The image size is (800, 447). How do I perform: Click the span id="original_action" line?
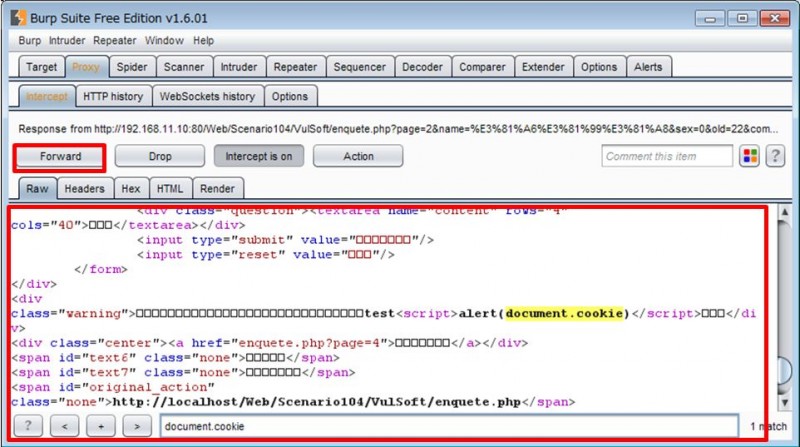click(112, 387)
